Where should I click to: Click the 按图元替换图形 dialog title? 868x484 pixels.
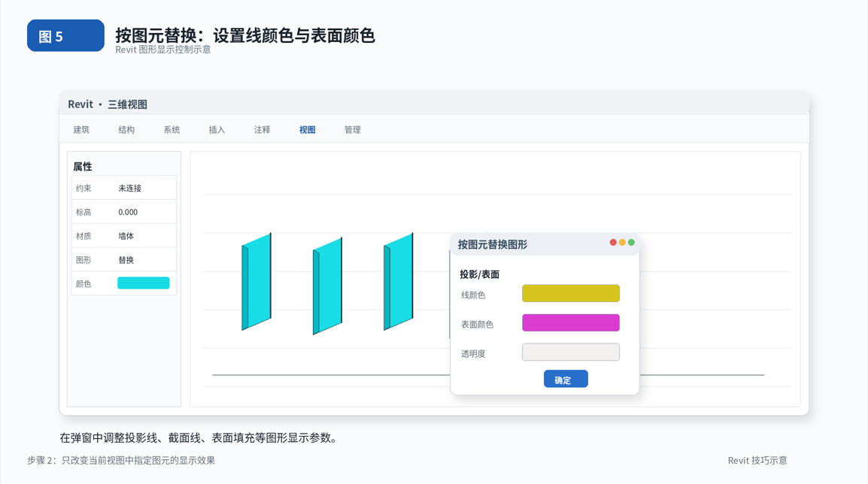(492, 244)
